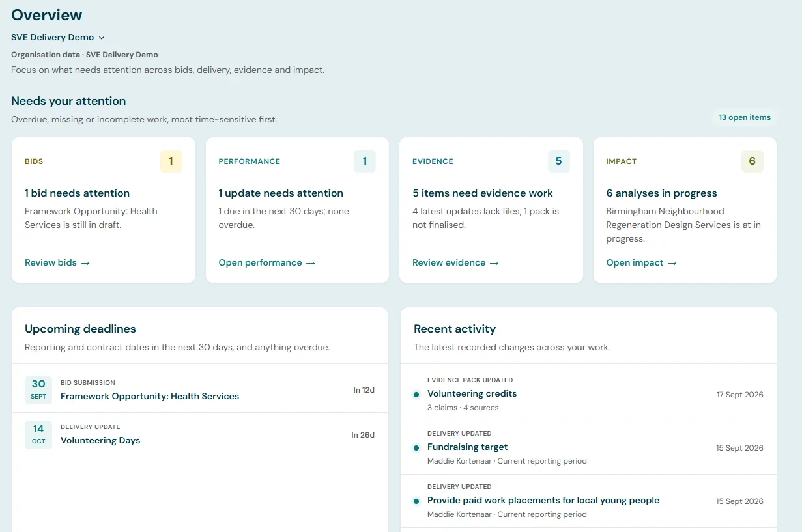Click the Open performance link
Viewport: 802px width, 532px height.
click(x=267, y=263)
